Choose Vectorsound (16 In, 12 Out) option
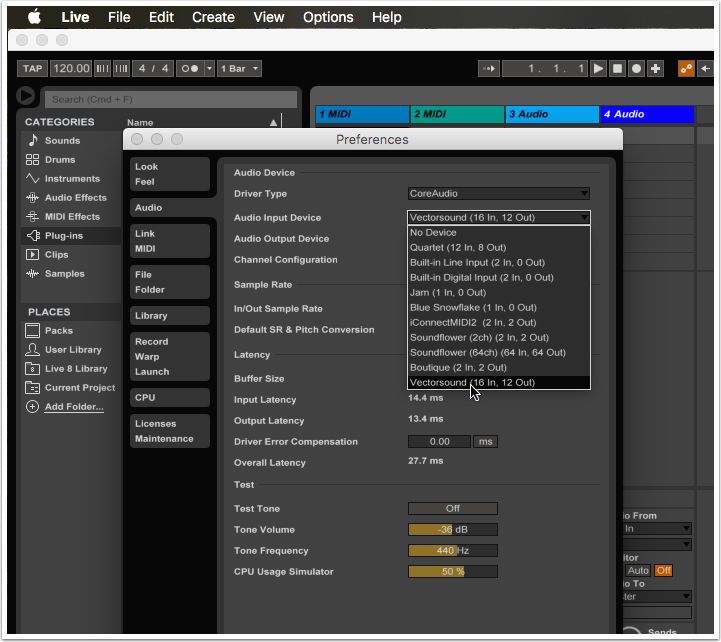This screenshot has height=642, width=721. [x=499, y=382]
